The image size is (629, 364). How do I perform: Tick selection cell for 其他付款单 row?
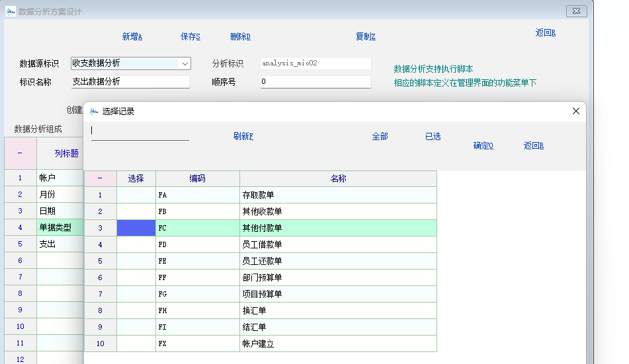pyautogui.click(x=136, y=228)
